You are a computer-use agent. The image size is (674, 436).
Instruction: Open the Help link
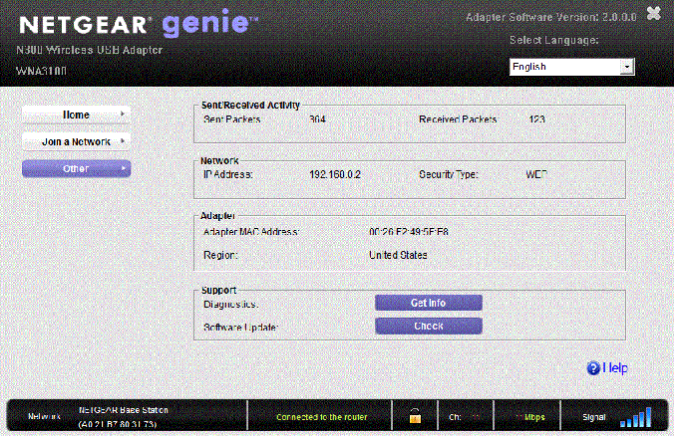pos(615,368)
